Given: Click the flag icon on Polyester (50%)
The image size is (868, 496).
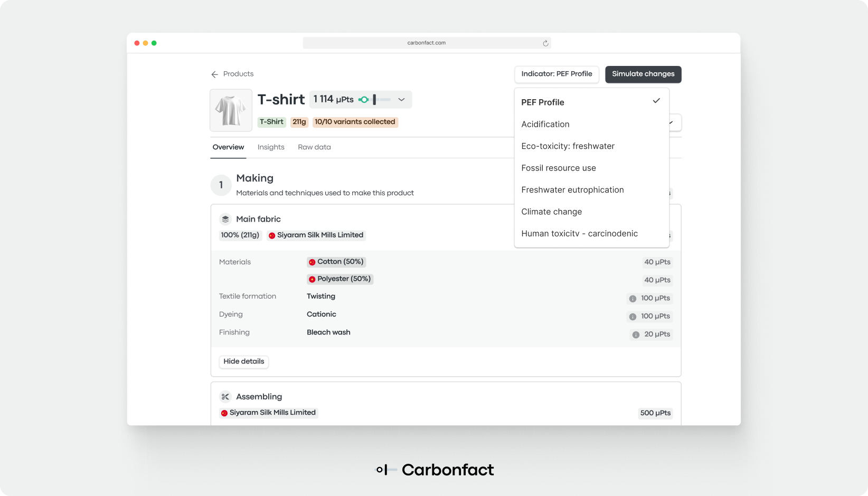Looking at the screenshot, I should click(312, 279).
